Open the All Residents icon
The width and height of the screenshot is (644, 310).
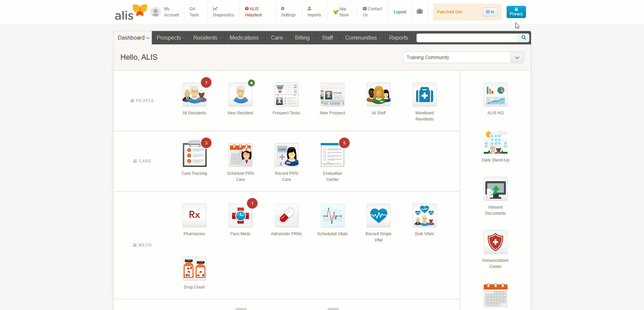194,95
